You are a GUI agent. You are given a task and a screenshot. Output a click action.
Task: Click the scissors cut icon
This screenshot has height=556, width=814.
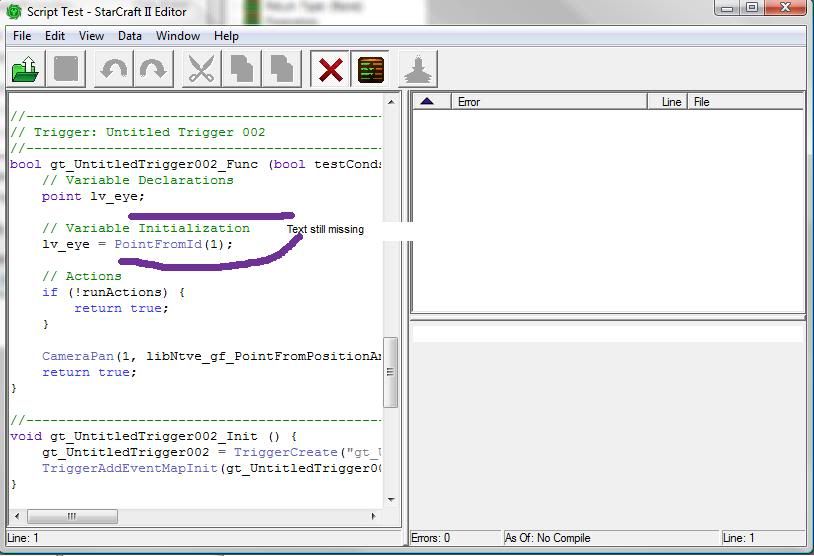201,70
